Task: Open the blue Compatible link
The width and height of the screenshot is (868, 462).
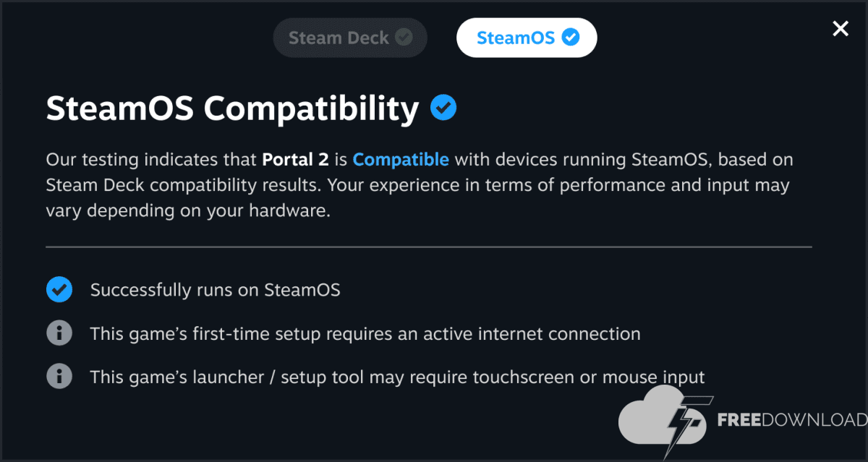Action: [401, 159]
